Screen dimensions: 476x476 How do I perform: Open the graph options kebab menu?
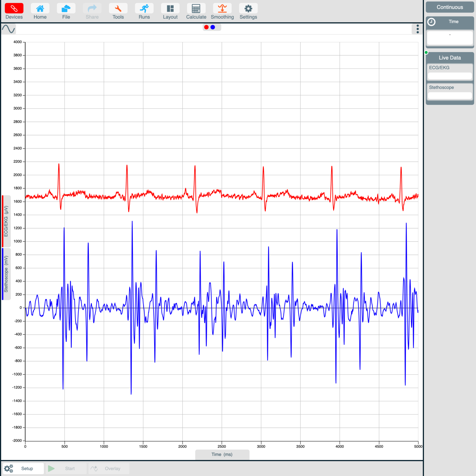417,29
